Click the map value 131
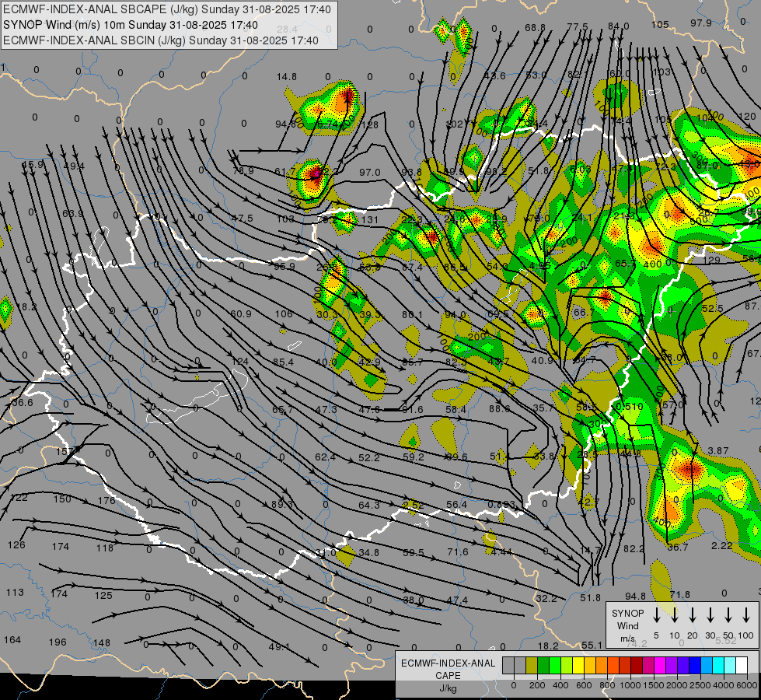Image resolution: width=761 pixels, height=700 pixels. (x=370, y=219)
